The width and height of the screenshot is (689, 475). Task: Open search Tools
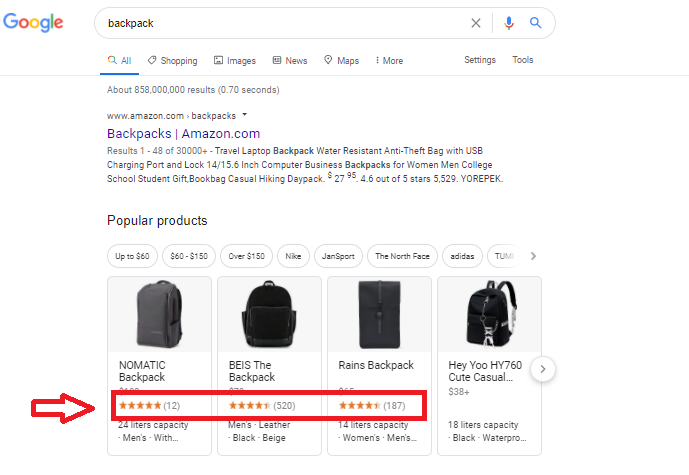(523, 60)
